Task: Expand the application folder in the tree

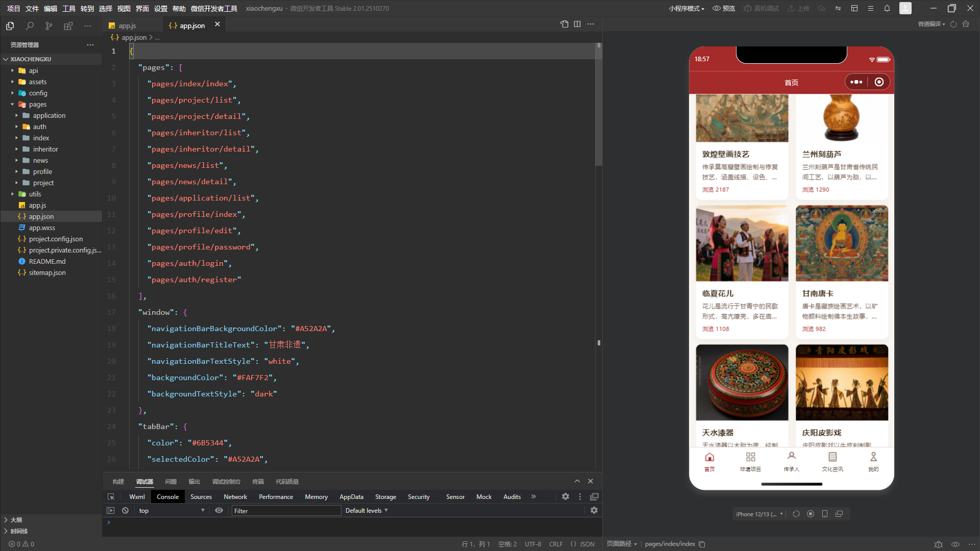Action: [49, 115]
